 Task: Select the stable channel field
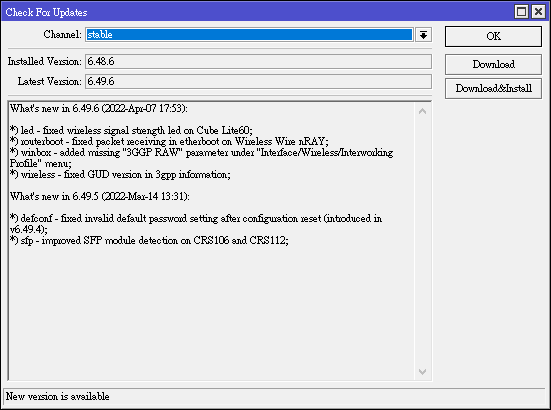point(249,35)
